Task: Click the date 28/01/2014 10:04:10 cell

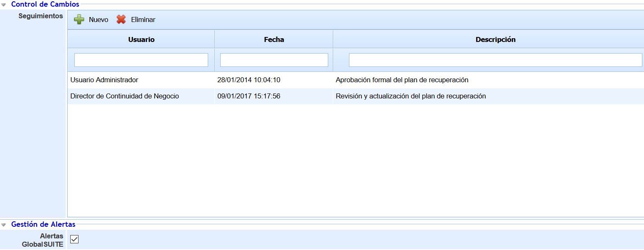Action: (248, 80)
